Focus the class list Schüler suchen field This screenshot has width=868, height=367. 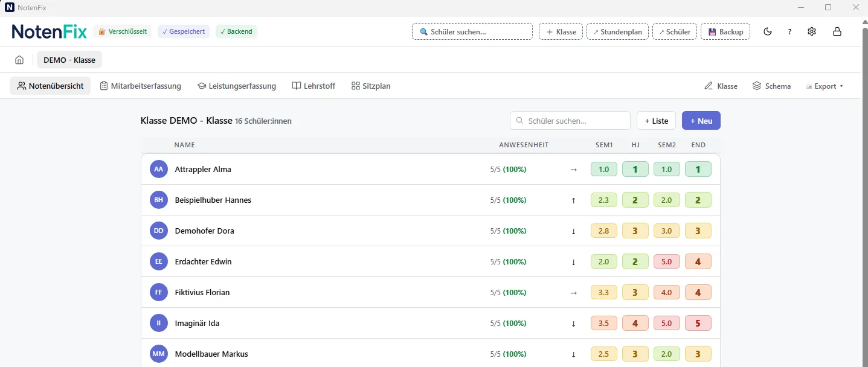click(570, 121)
